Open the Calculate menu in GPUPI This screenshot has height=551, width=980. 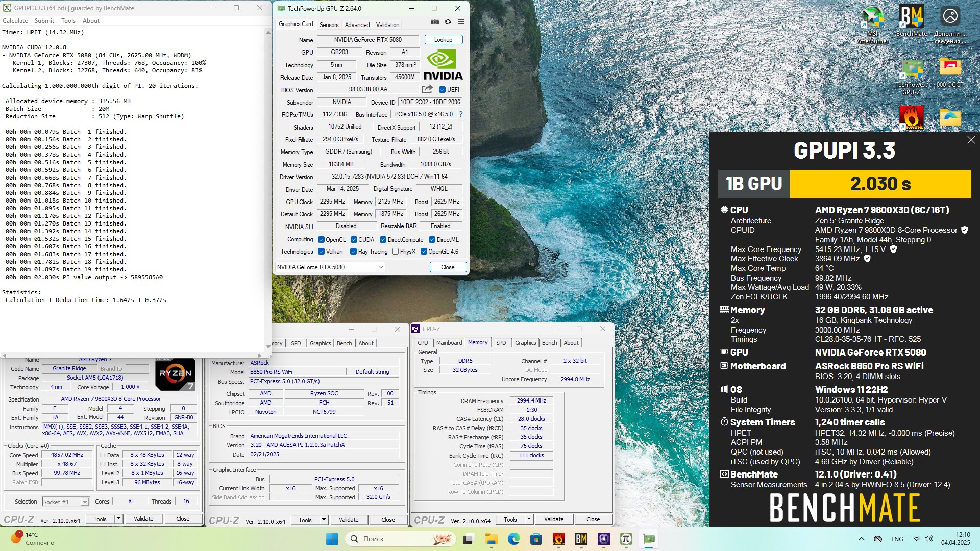click(15, 21)
